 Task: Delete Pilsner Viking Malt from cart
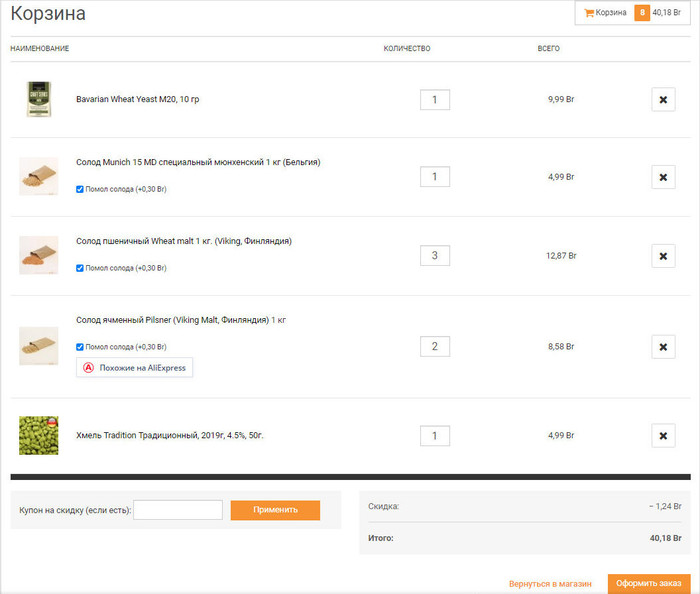[x=663, y=347]
